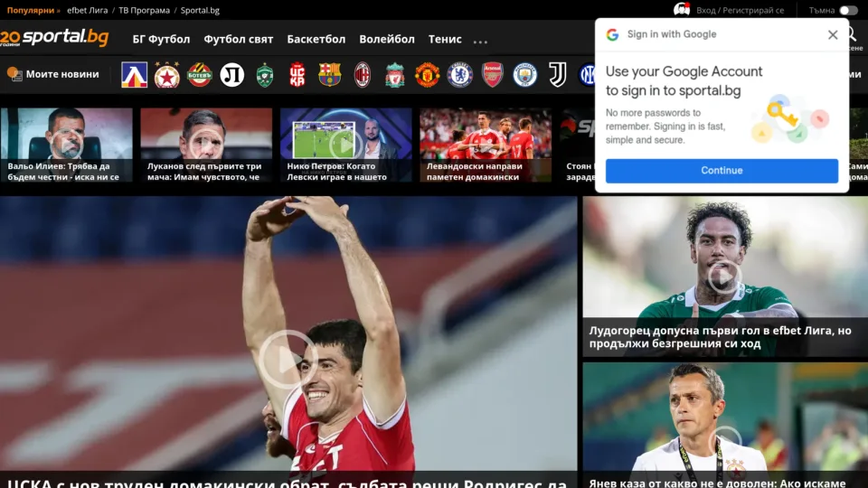Image resolution: width=868 pixels, height=488 pixels.
Task: Open the Янев coach photo card
Action: [x=725, y=425]
